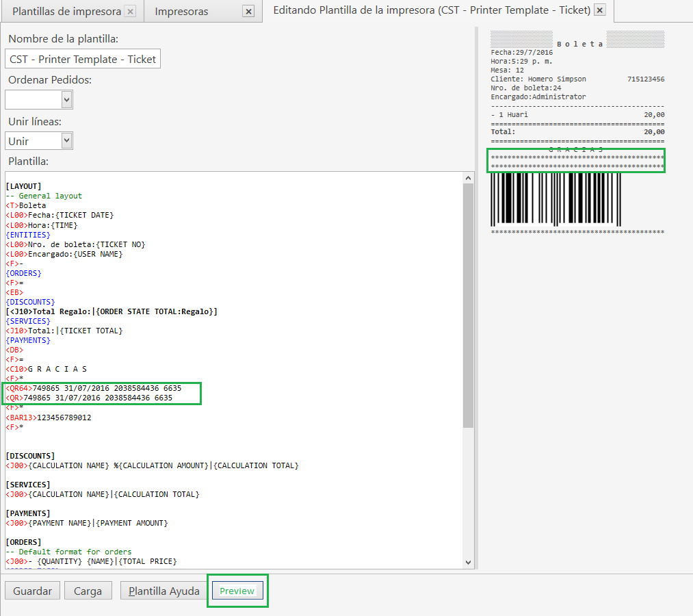
Task: Click the Total:|{TICKET TOTAL} line
Action: (64, 331)
